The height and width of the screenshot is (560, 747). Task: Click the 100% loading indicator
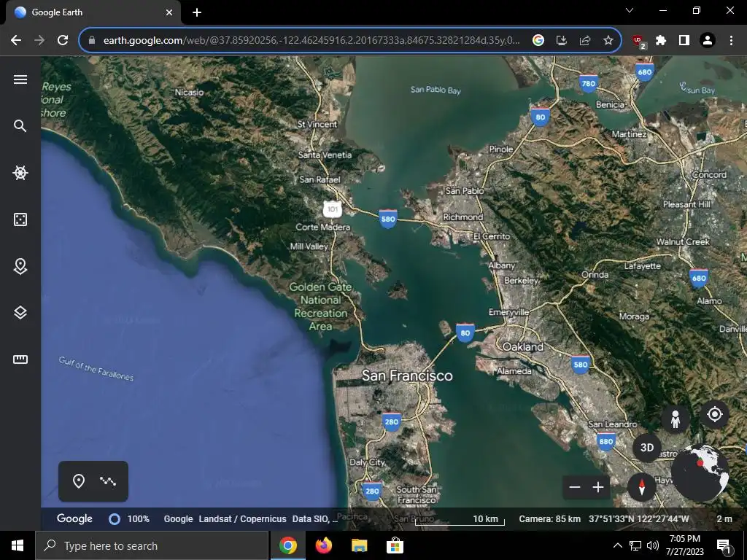(x=129, y=519)
